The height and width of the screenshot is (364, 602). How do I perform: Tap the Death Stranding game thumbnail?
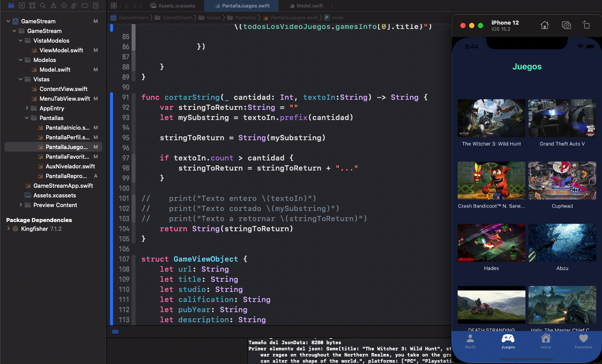coord(492,305)
